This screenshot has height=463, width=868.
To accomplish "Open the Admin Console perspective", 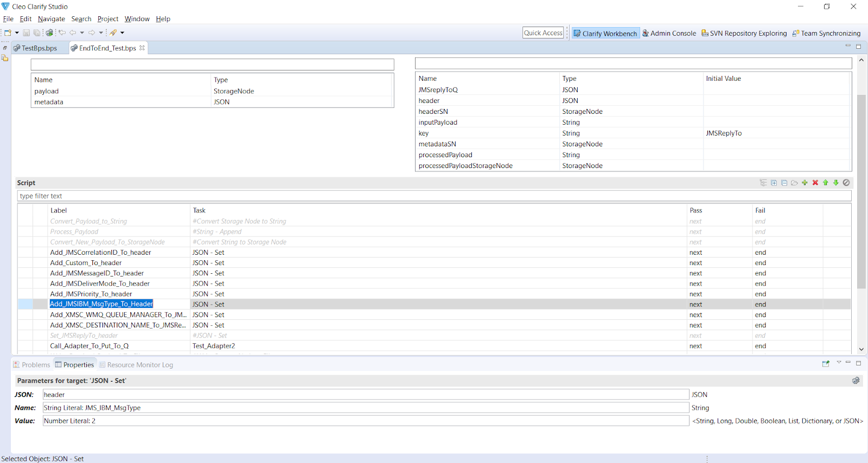I will click(669, 33).
